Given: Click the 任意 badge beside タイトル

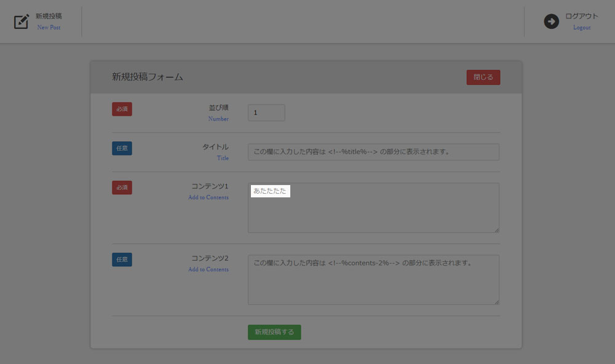Looking at the screenshot, I should 122,148.
